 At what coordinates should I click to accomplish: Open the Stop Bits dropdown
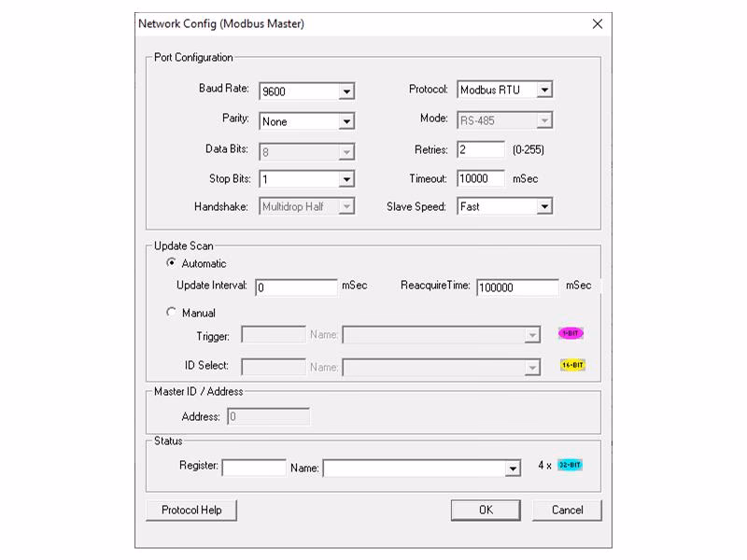346,179
